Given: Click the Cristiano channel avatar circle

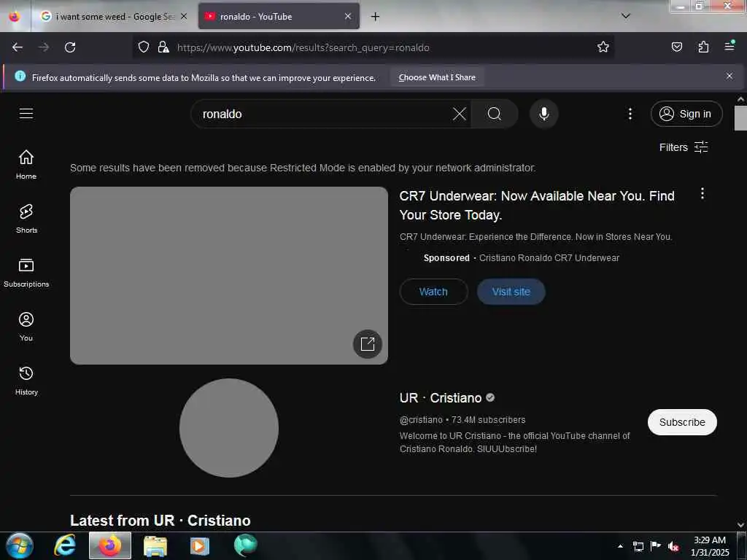Looking at the screenshot, I should click(228, 427).
